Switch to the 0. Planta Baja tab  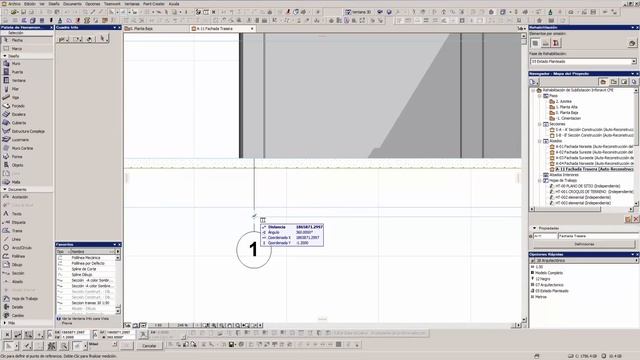156,29
